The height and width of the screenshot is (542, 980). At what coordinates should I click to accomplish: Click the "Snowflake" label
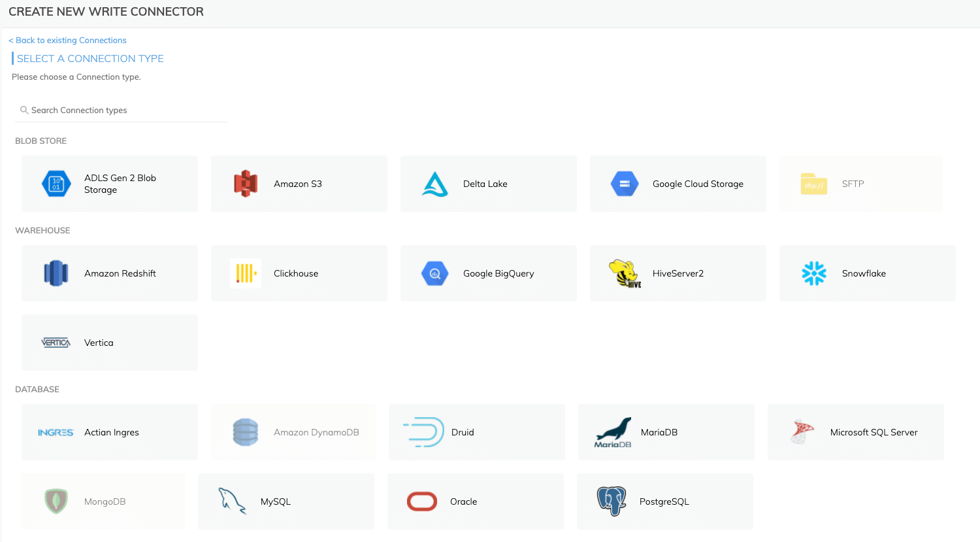(x=864, y=273)
